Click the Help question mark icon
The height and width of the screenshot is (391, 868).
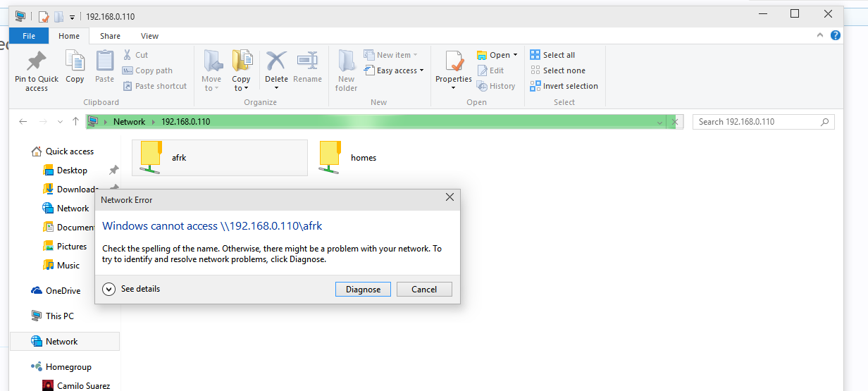click(x=836, y=35)
